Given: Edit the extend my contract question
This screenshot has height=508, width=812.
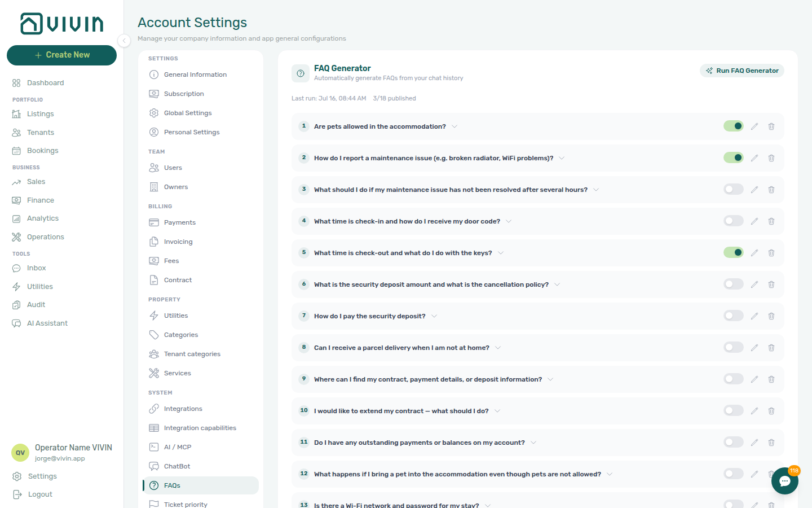Looking at the screenshot, I should pyautogui.click(x=754, y=411).
